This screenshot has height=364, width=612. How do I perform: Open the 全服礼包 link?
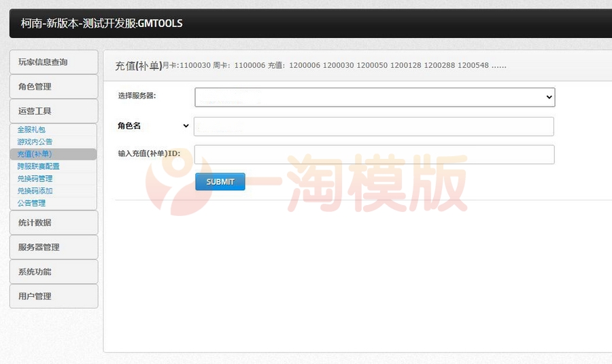(31, 130)
